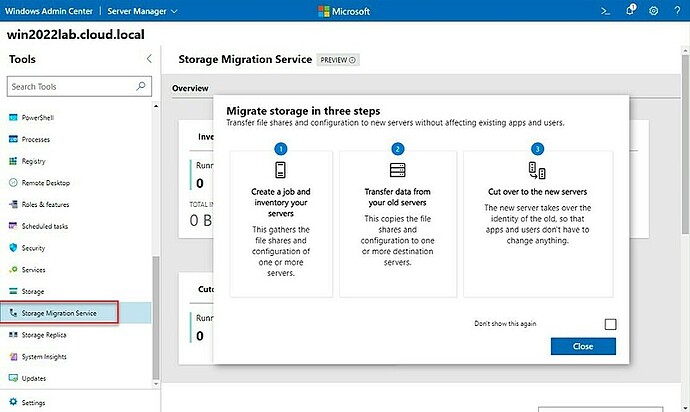The image size is (690, 412).
Task: Close the Migrate storage dialog
Action: tap(583, 346)
